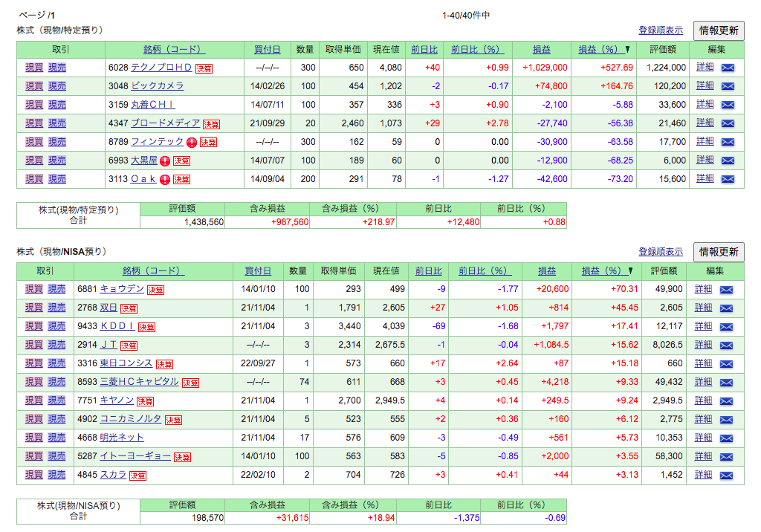Click 現売 for Oak
This screenshot has height=532, width=761.
57,178
